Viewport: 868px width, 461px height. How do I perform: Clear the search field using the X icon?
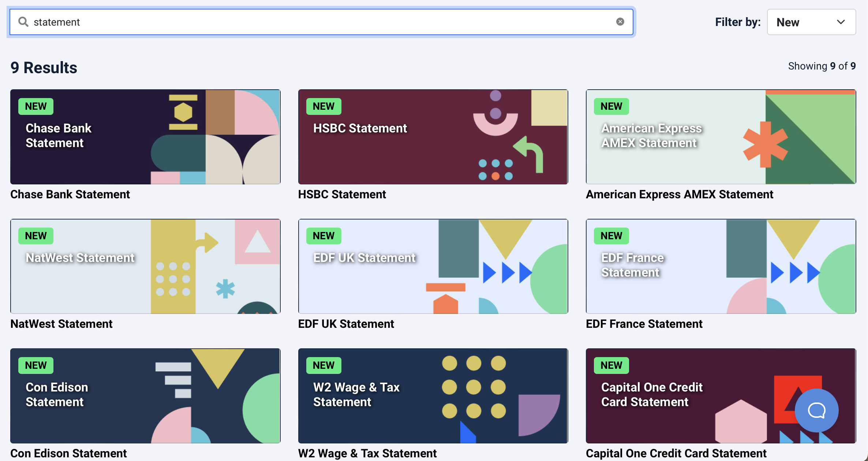point(621,22)
